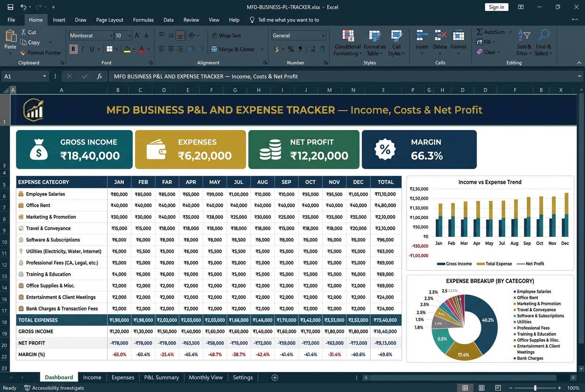Click the Percent Style icon
Screen dimensions: 585x392
291,49
